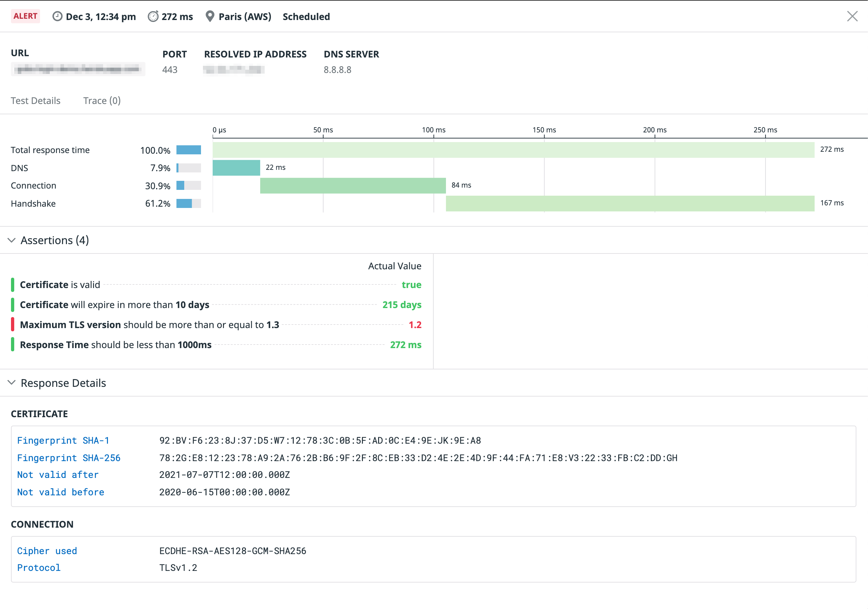Open the Fingerprint SHA-256 certificate link
Image resolution: width=868 pixels, height=609 pixels.
pos(69,458)
